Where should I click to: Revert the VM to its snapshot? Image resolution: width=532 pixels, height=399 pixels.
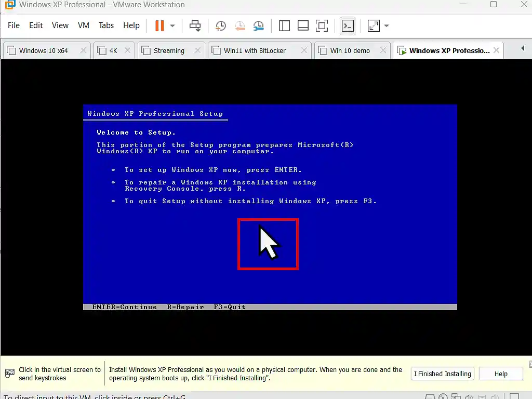[x=240, y=25]
